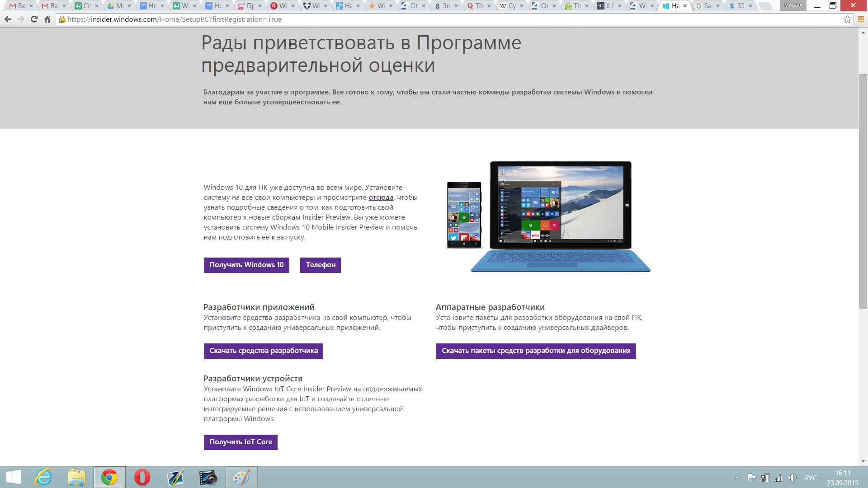Go back using the browser back arrow
Screen dimensions: 868x488
click(x=8, y=19)
